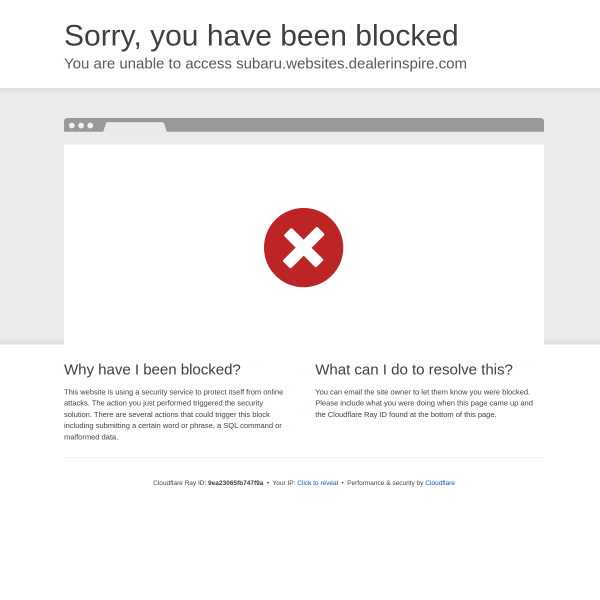Select the illustrated browser tab
Image resolution: width=600 pixels, height=600 pixels.
[x=135, y=127]
